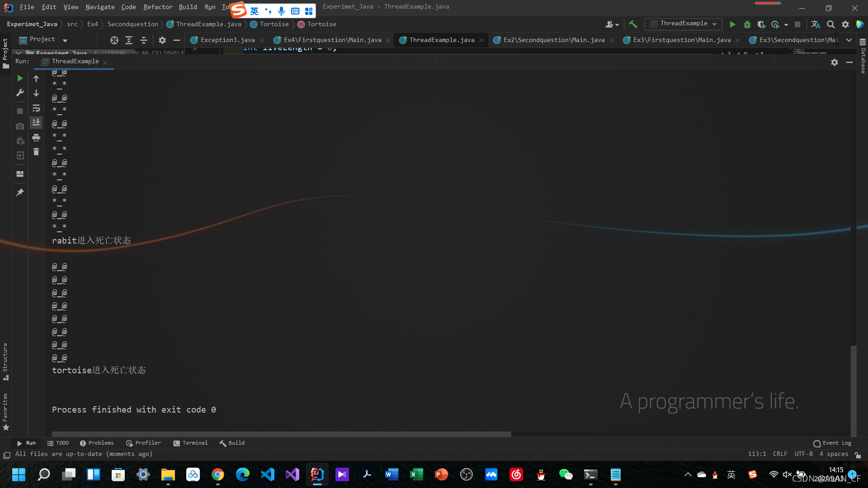This screenshot has width=868, height=488.
Task: Pin the Run tab
Action: [x=20, y=192]
